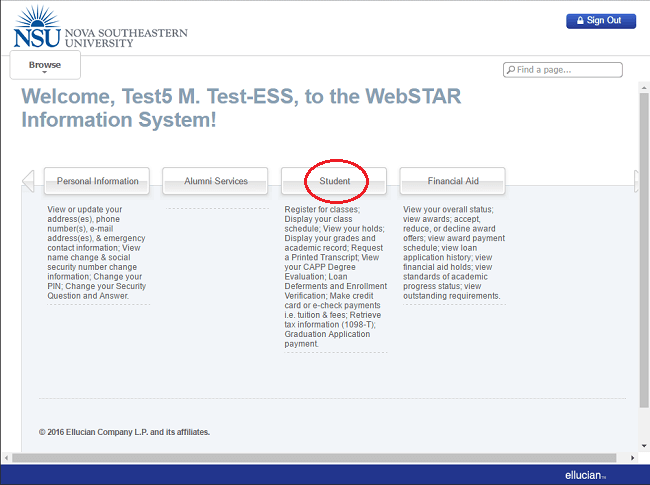This screenshot has width=650, height=485.
Task: Click the magnifier icon in the search box
Action: coord(511,70)
